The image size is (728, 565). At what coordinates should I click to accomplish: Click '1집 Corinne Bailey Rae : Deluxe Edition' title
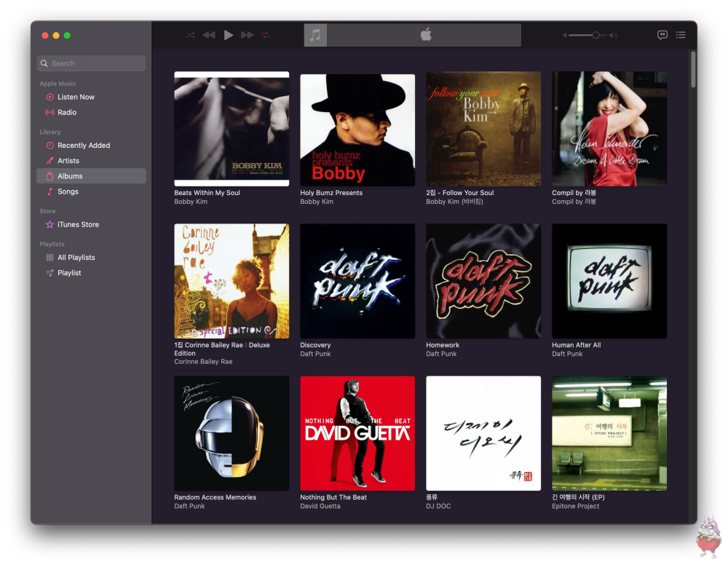tap(222, 349)
